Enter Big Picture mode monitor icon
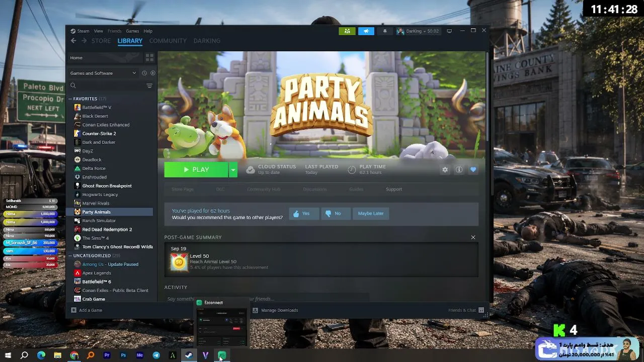Image resolution: width=644 pixels, height=362 pixels. click(449, 31)
